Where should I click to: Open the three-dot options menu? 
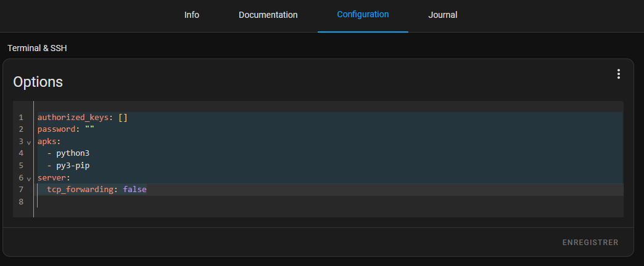618,75
